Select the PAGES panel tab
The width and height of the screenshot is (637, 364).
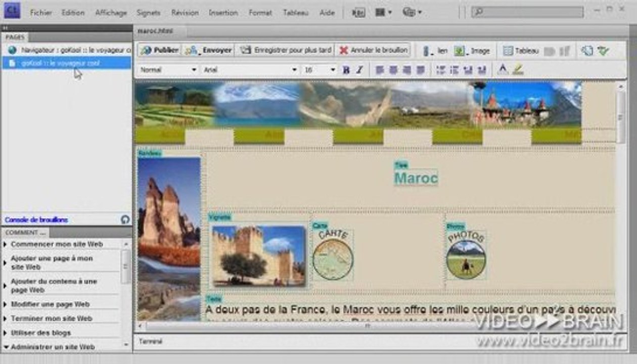point(15,37)
